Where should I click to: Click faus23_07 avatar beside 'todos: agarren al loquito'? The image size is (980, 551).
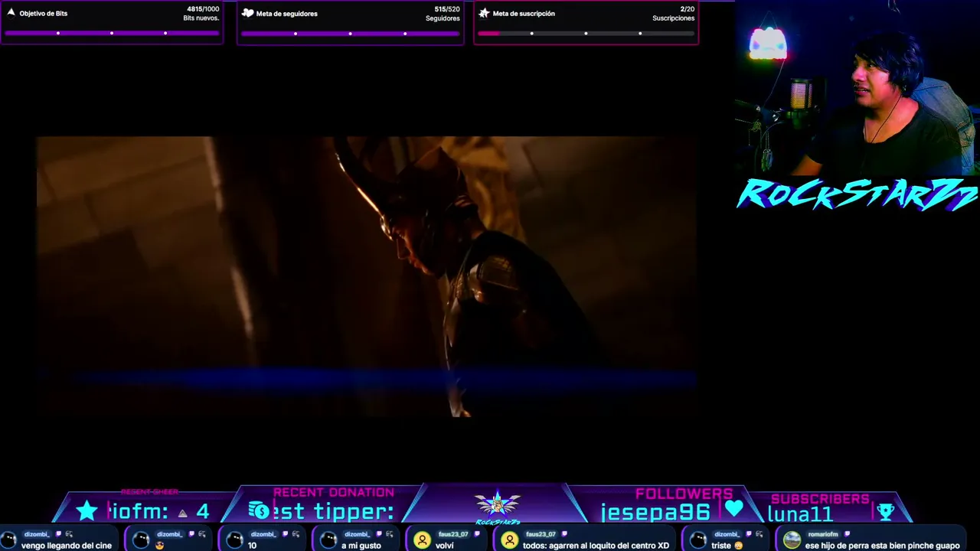pyautogui.click(x=510, y=540)
